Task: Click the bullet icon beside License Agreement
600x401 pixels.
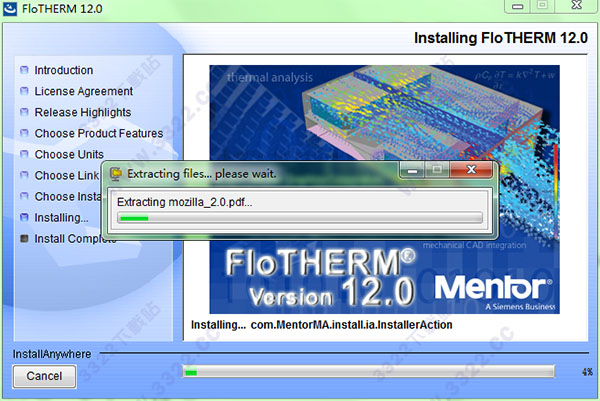Action: pos(24,91)
